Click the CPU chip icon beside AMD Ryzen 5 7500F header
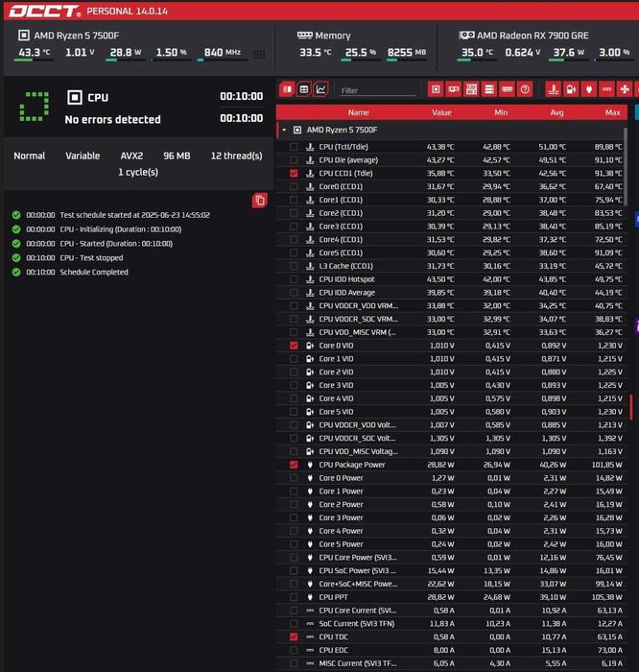This screenshot has width=639, height=672. [24, 36]
